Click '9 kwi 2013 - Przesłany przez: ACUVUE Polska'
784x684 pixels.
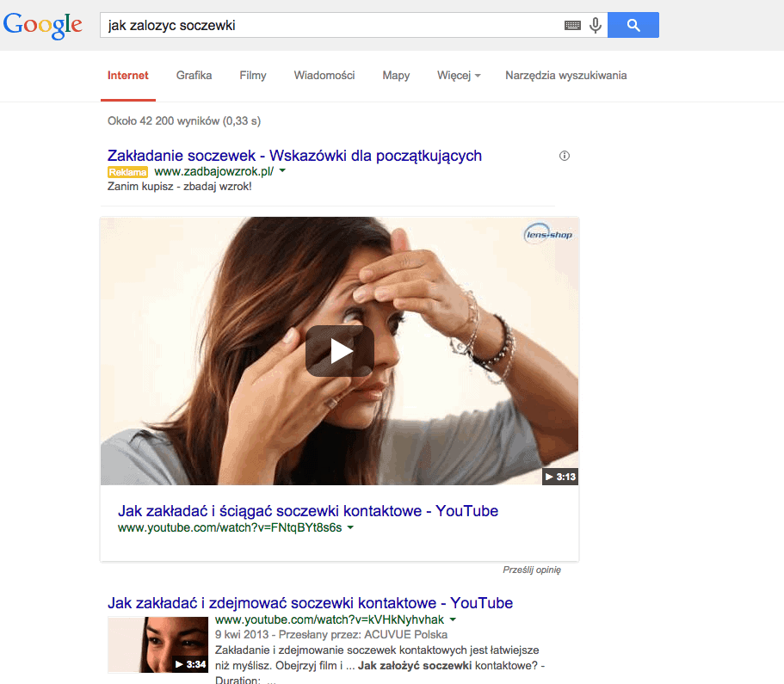[x=331, y=634]
